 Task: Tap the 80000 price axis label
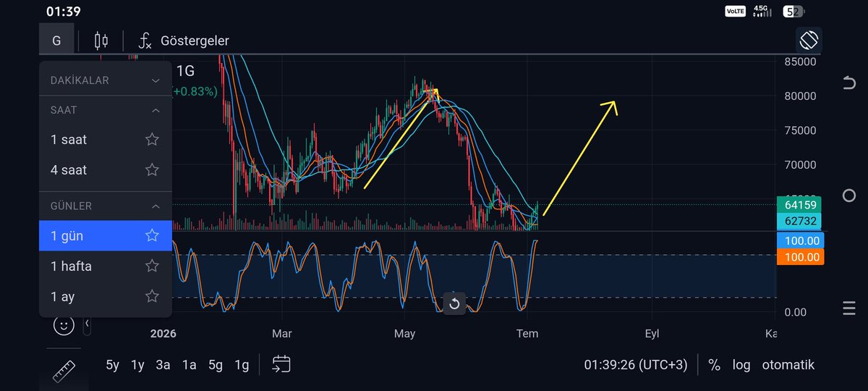(800, 96)
